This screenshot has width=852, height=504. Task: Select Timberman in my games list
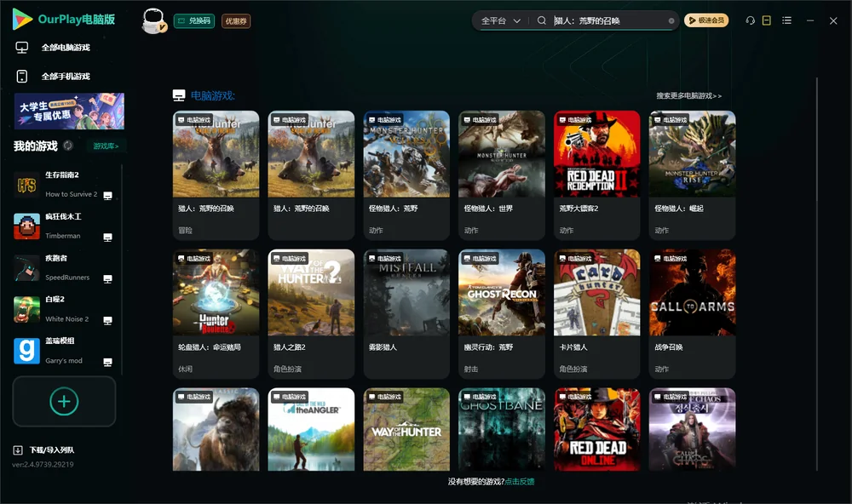(x=64, y=226)
